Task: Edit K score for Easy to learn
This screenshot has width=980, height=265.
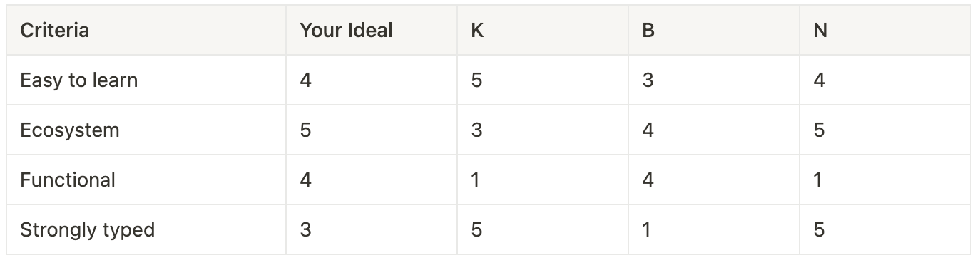Action: 543,80
